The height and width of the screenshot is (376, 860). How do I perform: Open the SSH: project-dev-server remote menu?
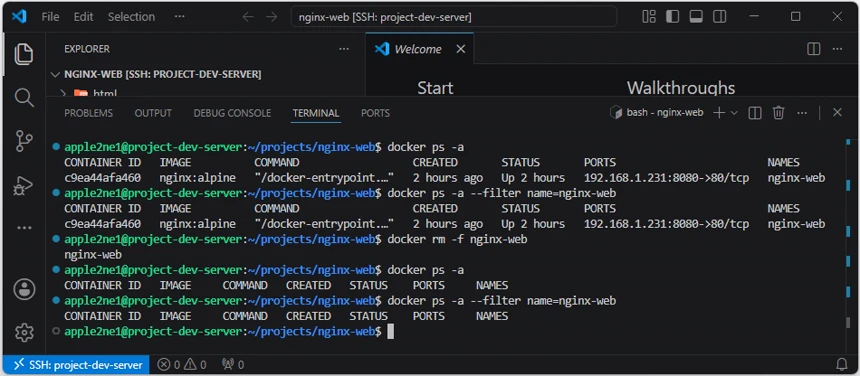tap(76, 364)
